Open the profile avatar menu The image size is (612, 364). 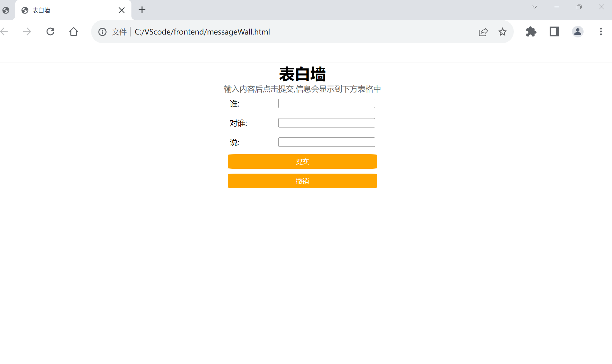point(578,32)
